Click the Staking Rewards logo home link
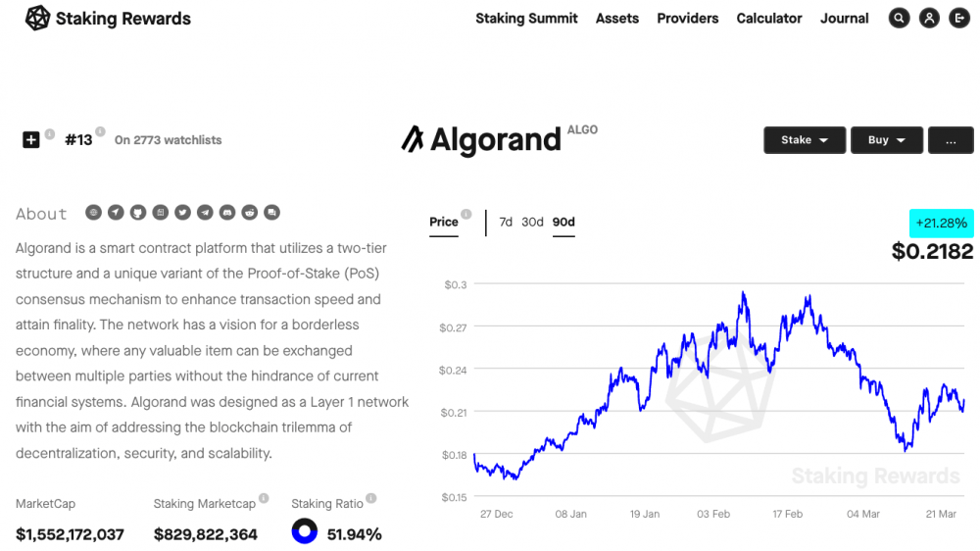 pos(108,18)
